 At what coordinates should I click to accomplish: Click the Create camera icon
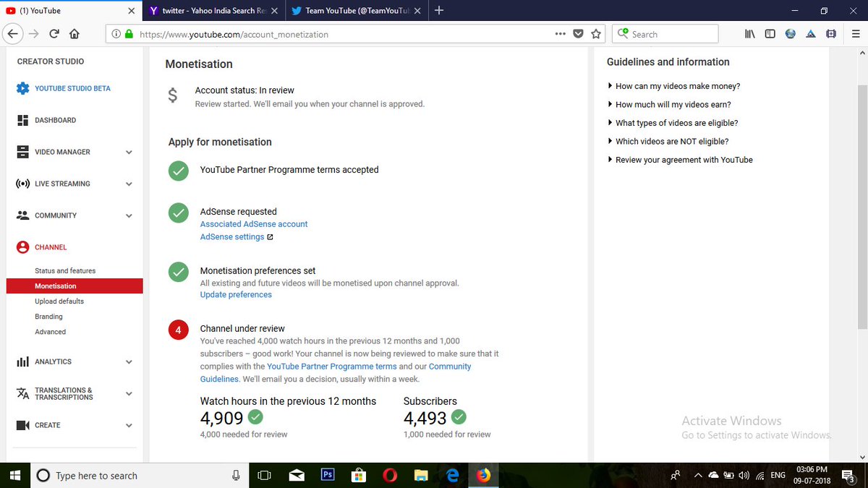tap(22, 425)
